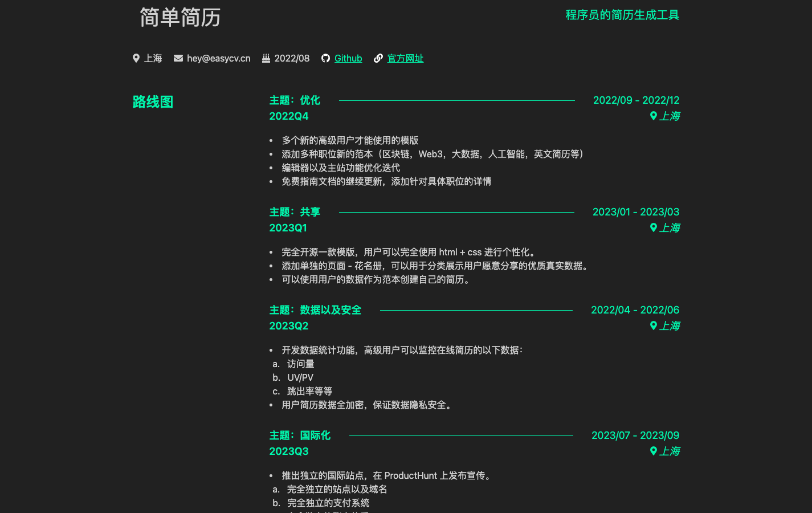Viewport: 812px width, 513px height.
Task: Click the location pin in the 共享 2023Q1 entry
Action: click(x=654, y=227)
